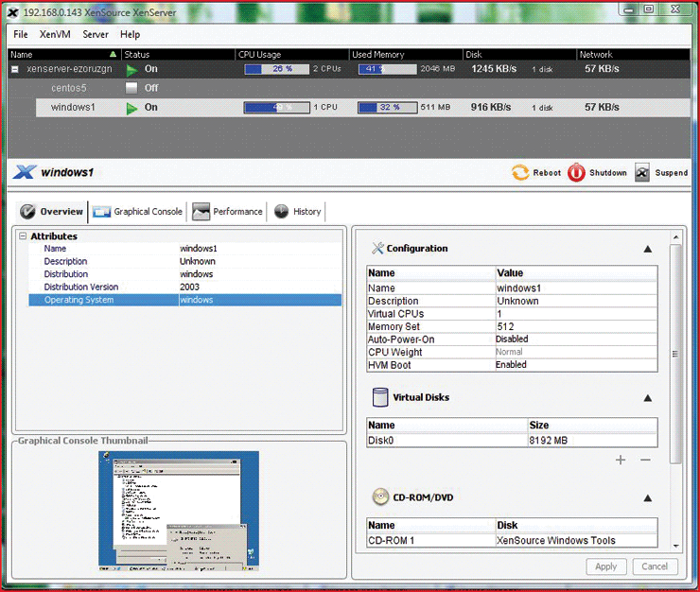Image resolution: width=700 pixels, height=592 pixels.
Task: Edit the Virtual CPUs value 1
Action: 576,314
